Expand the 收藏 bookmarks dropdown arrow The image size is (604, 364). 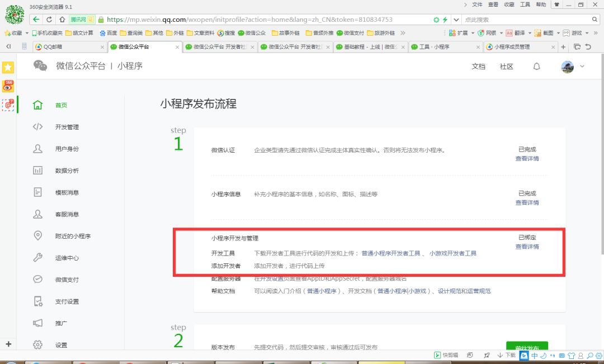[x=27, y=33]
